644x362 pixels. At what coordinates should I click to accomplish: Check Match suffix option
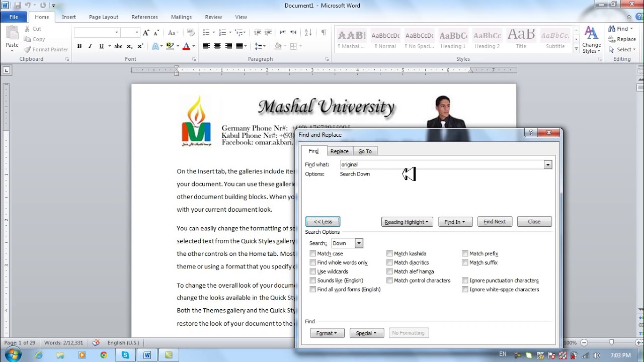click(465, 263)
